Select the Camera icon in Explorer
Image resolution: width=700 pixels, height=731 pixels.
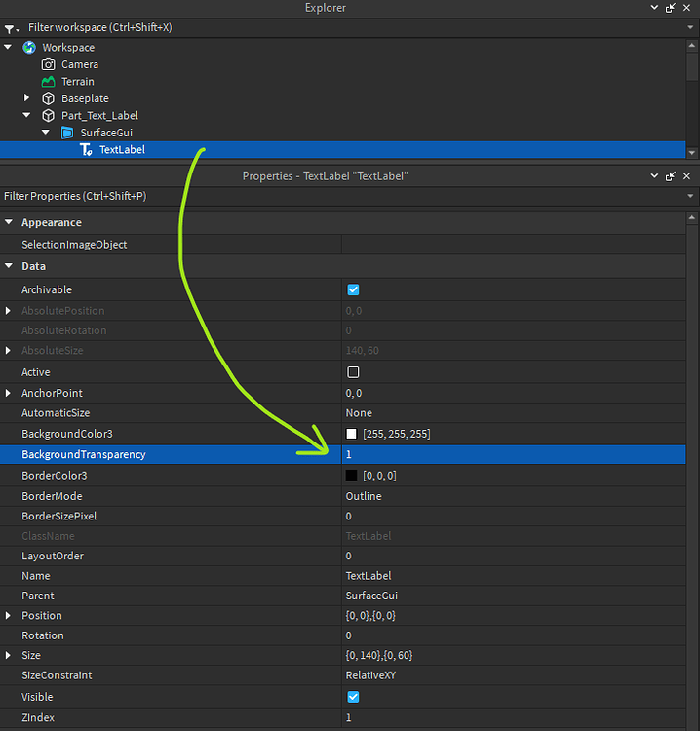[49, 64]
